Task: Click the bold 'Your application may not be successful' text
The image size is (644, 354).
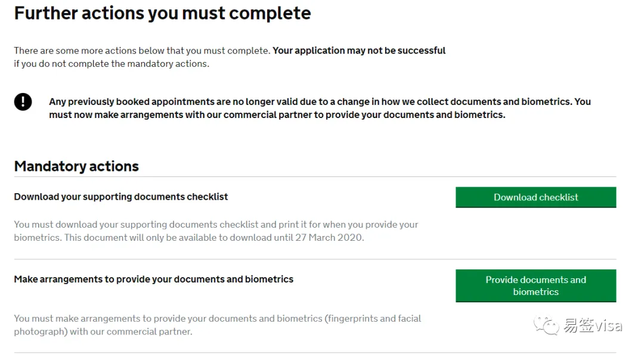Action: pyautogui.click(x=359, y=51)
